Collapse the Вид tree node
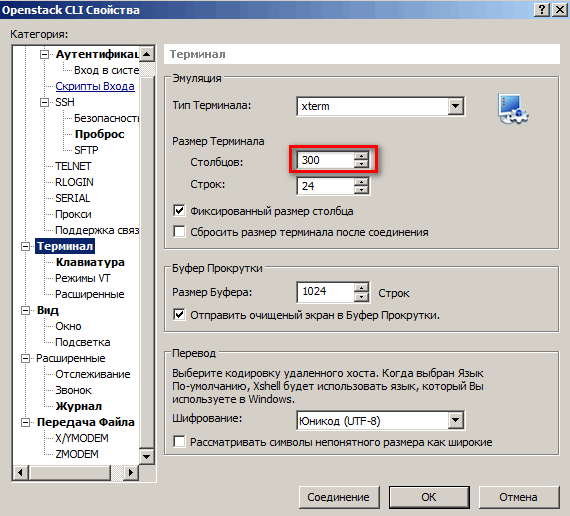The width and height of the screenshot is (570, 516). pos(25,311)
